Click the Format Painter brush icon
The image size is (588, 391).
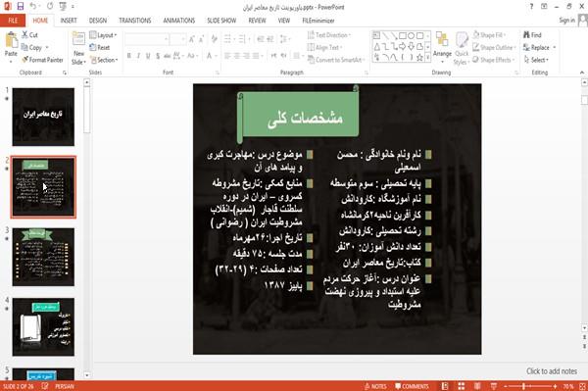(25, 60)
